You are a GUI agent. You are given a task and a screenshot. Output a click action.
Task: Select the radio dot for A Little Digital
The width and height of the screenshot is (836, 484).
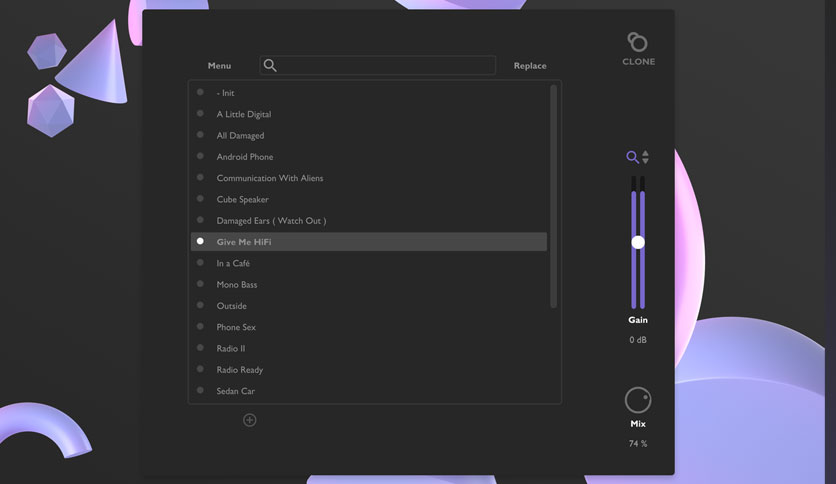point(200,114)
